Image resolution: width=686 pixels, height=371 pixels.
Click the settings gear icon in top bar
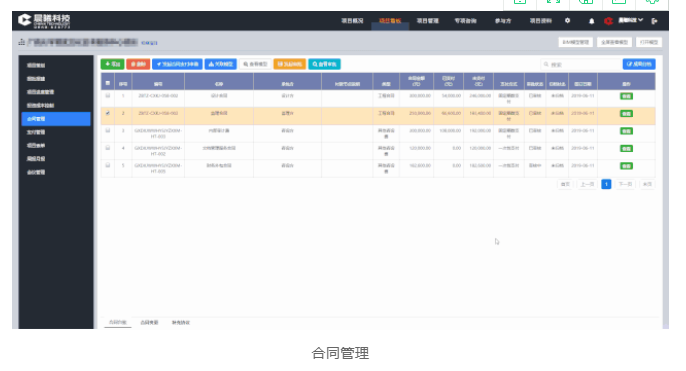[567, 21]
